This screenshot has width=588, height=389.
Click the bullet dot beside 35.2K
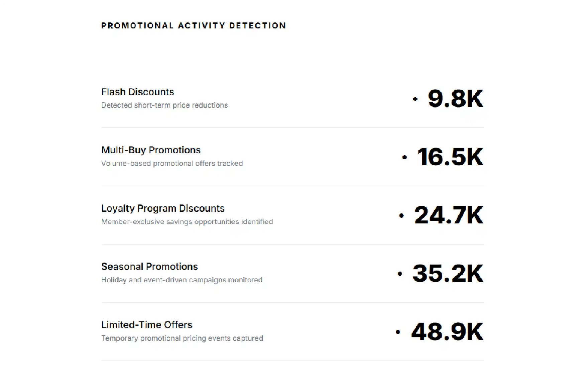point(400,274)
